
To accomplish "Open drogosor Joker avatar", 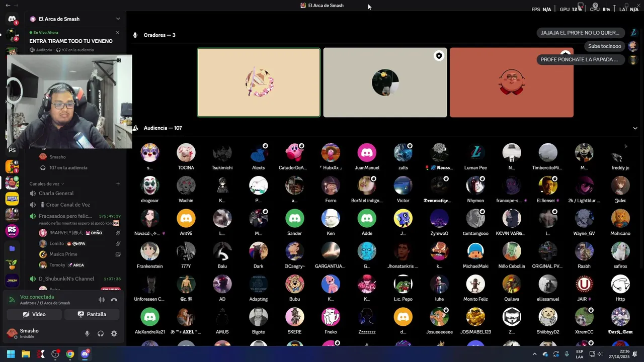I will pyautogui.click(x=149, y=186).
